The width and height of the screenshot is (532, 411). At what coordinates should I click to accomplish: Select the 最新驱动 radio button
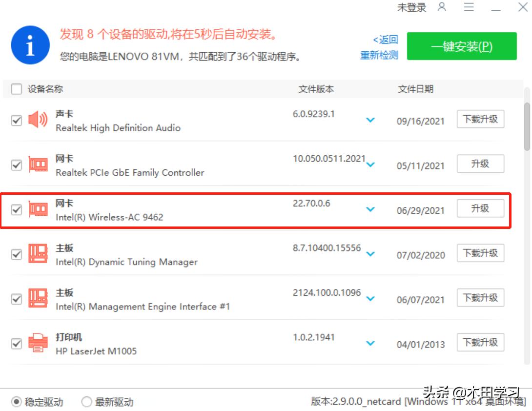pos(86,402)
